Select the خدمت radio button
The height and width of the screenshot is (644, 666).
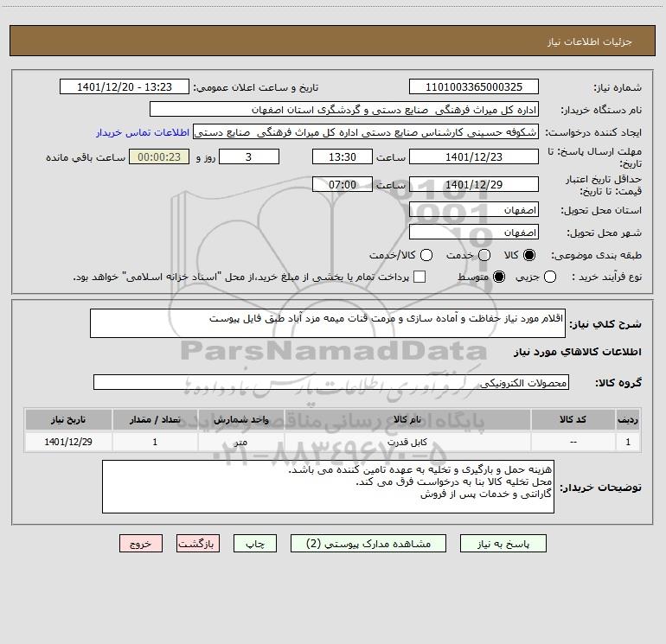(x=484, y=255)
